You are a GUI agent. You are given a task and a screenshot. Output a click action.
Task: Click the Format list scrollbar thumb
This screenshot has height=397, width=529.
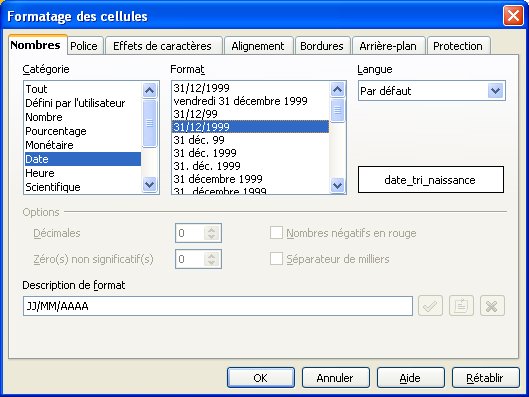[337, 110]
